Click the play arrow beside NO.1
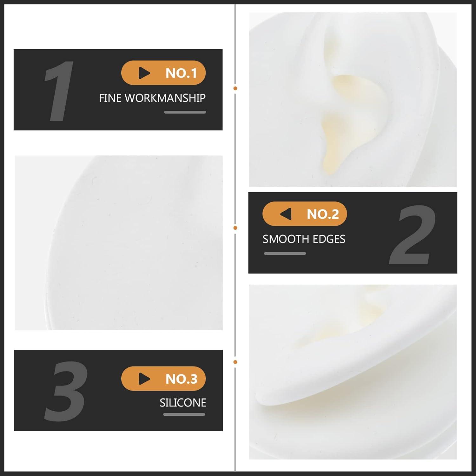 144,73
